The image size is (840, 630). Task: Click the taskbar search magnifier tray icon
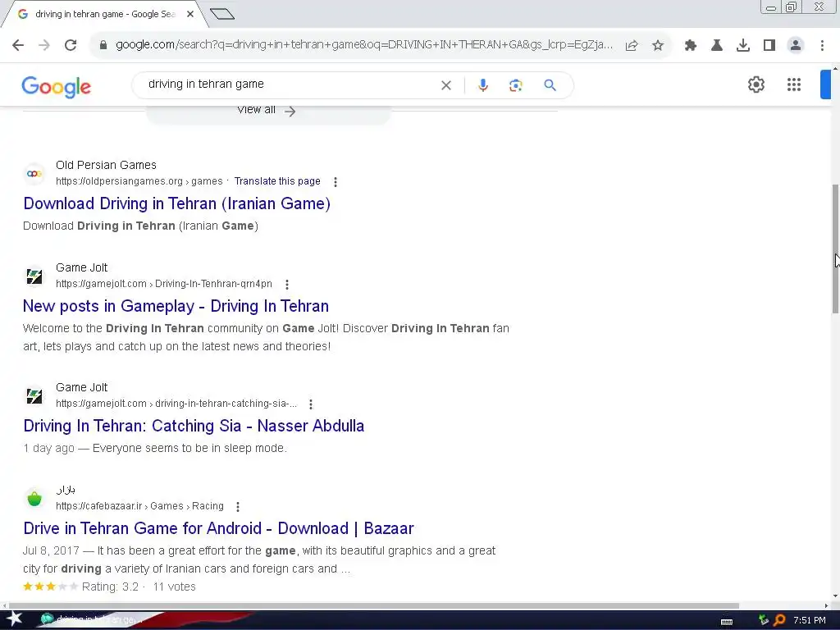click(x=779, y=620)
